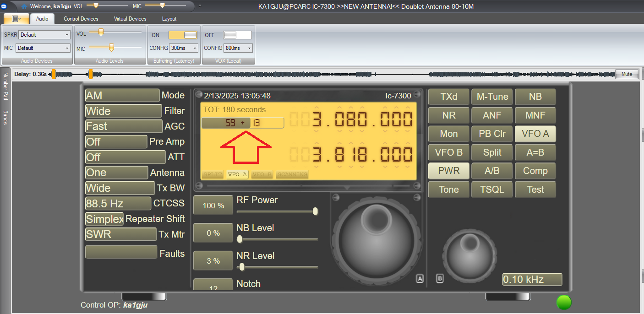The width and height of the screenshot is (644, 314).
Task: Toggle the SPLIT indicator on the radio display
Action: [212, 174]
